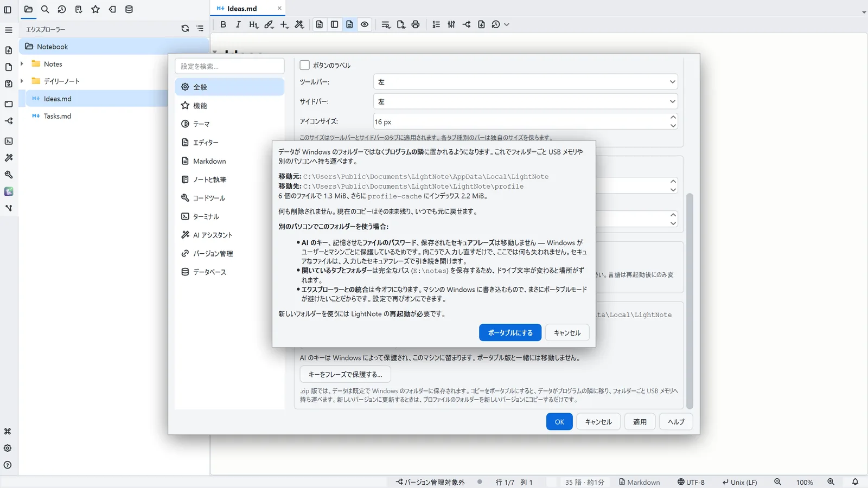The height and width of the screenshot is (488, 868).
Task: Open the favorites star icon
Action: (x=95, y=9)
